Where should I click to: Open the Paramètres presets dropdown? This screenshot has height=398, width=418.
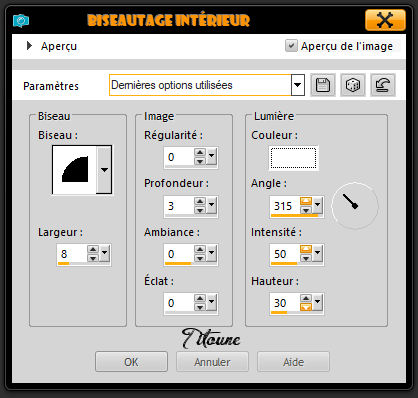pos(298,85)
